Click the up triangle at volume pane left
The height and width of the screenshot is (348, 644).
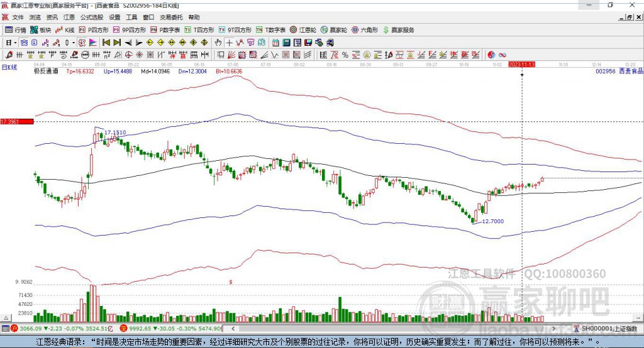tap(6, 318)
